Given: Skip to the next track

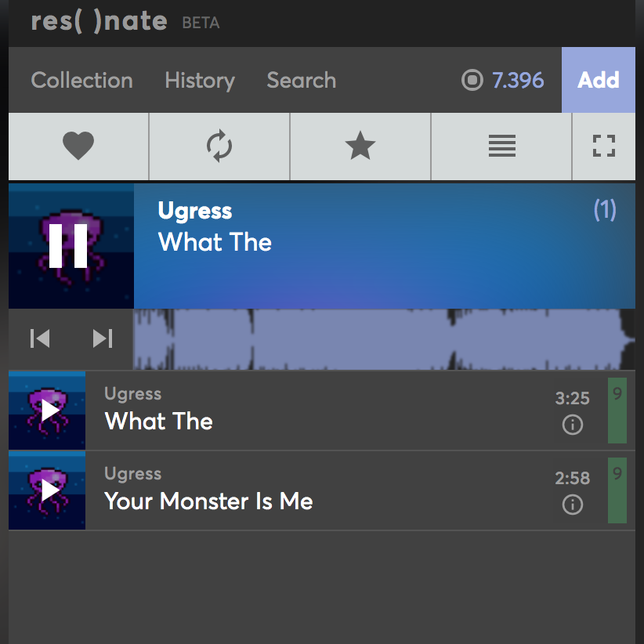Looking at the screenshot, I should (x=103, y=338).
